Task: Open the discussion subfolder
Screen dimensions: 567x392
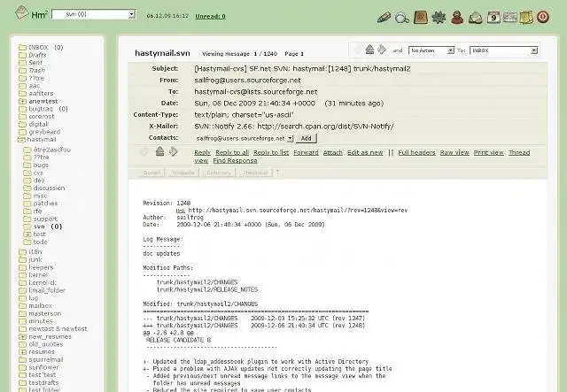Action: coord(50,188)
